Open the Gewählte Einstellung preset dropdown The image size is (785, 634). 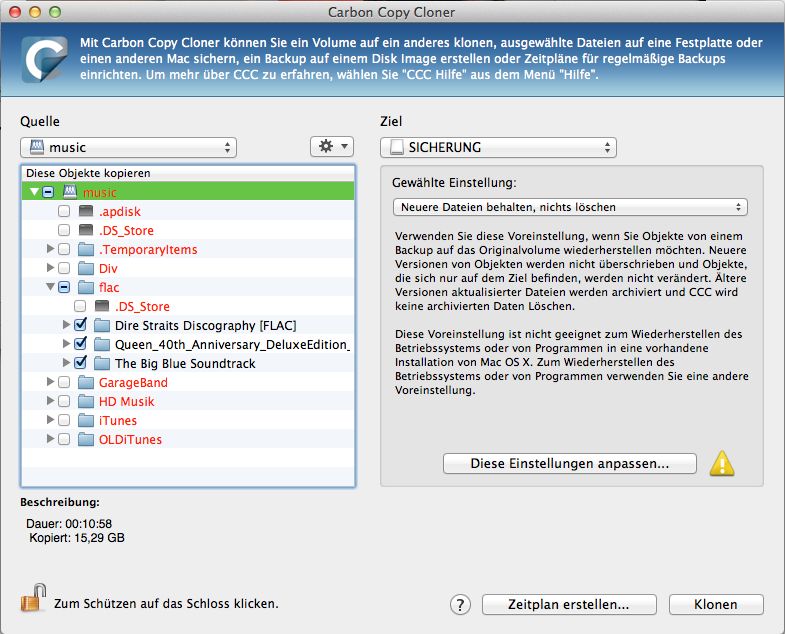568,207
